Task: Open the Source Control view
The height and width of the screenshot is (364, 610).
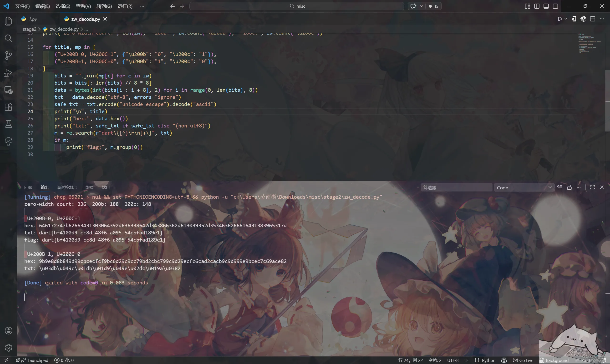Action: click(x=8, y=56)
